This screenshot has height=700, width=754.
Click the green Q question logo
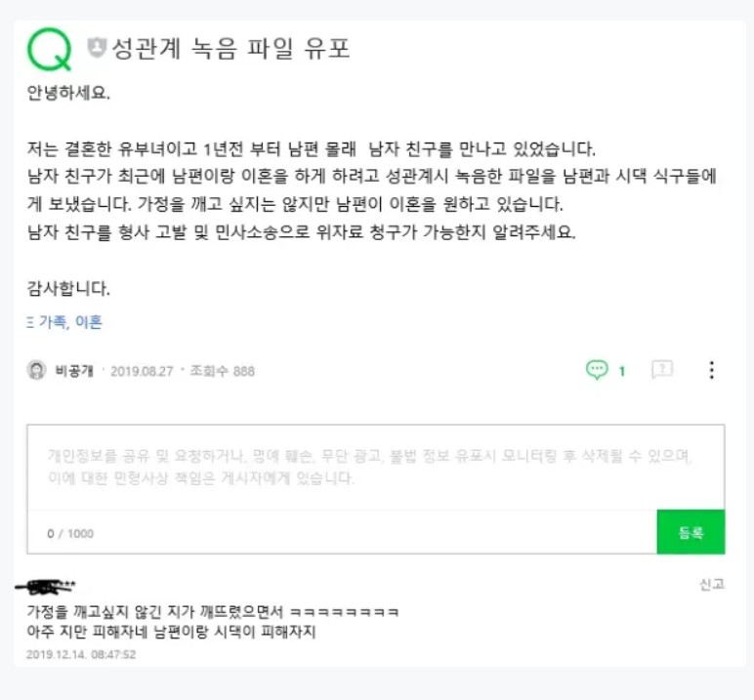[x=49, y=49]
